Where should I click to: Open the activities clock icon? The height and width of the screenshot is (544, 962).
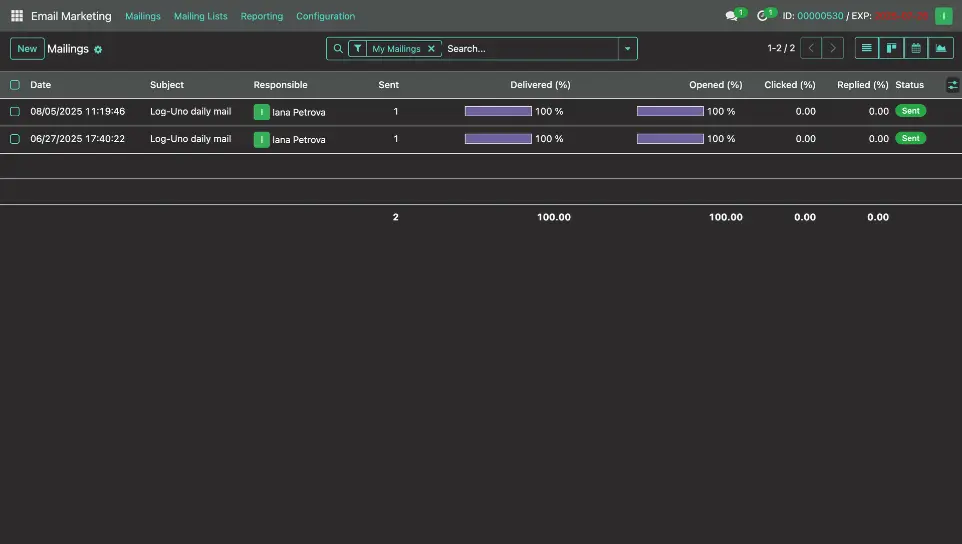763,16
